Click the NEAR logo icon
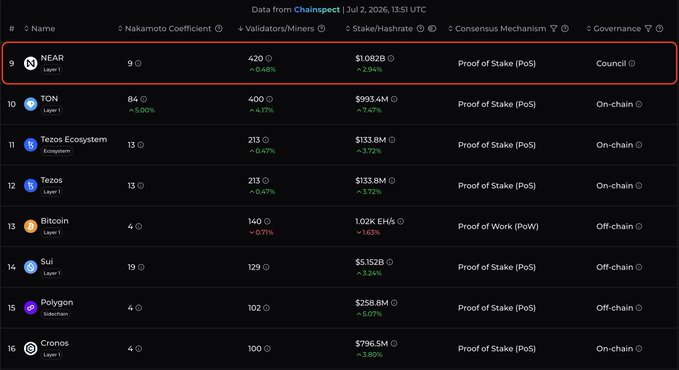The image size is (679, 370). pos(30,63)
